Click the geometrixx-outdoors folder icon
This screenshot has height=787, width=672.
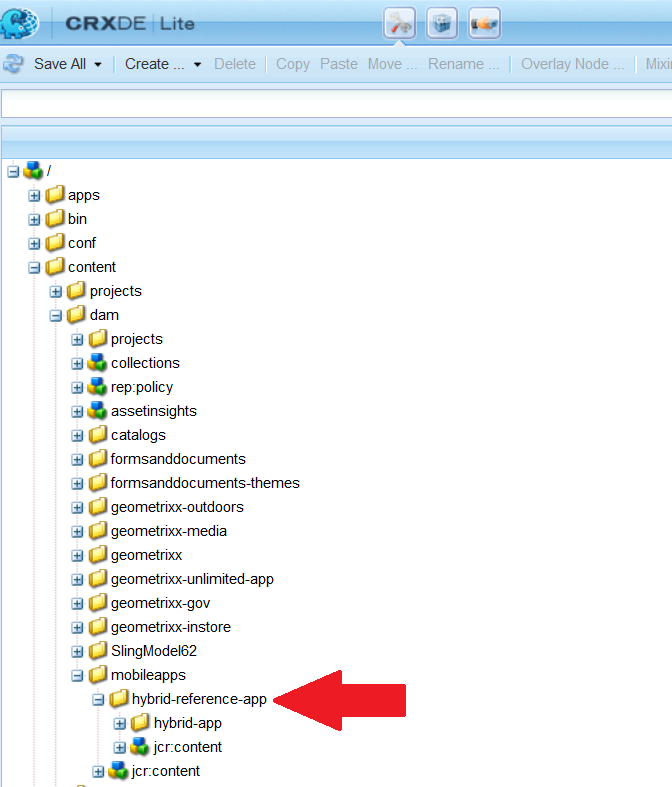click(98, 506)
